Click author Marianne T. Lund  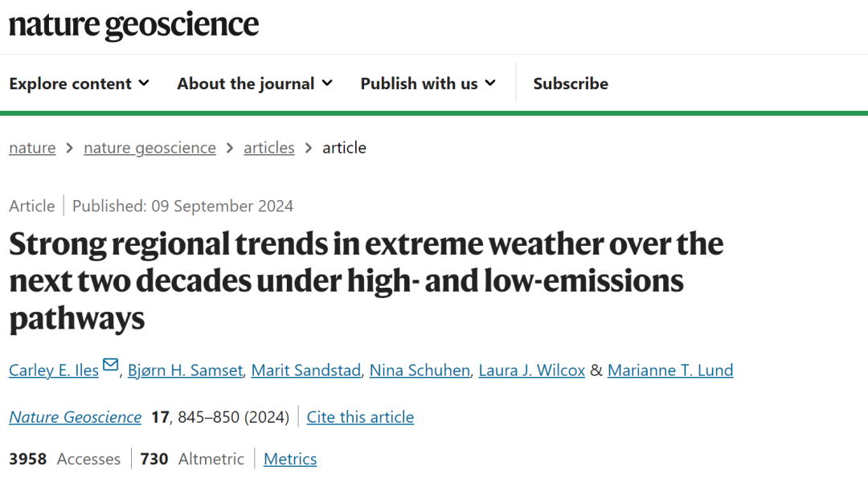click(x=670, y=370)
